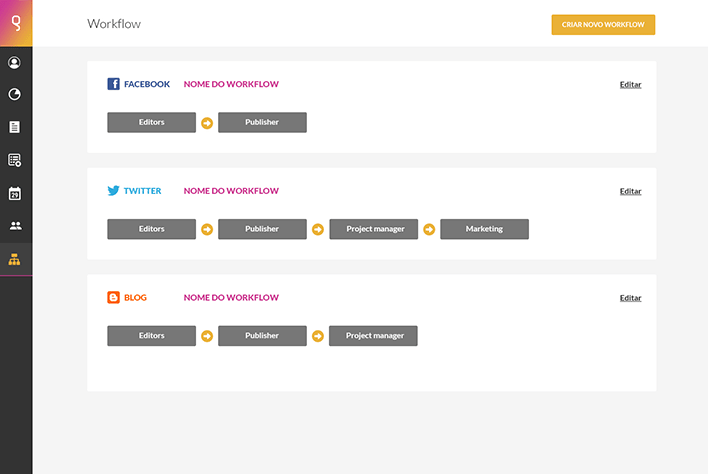The width and height of the screenshot is (708, 474).
Task: Open the team users sidebar icon
Action: [x=15, y=226]
